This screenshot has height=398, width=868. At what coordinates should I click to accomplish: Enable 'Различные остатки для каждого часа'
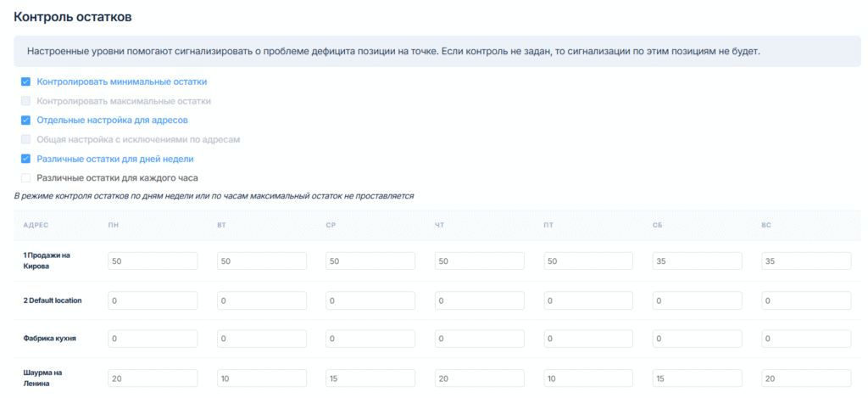click(x=26, y=178)
